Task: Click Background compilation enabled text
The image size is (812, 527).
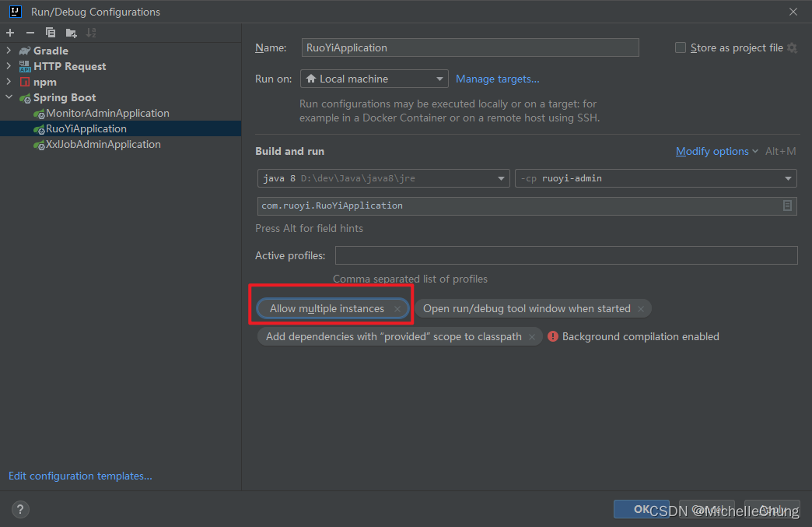Action: pos(641,337)
